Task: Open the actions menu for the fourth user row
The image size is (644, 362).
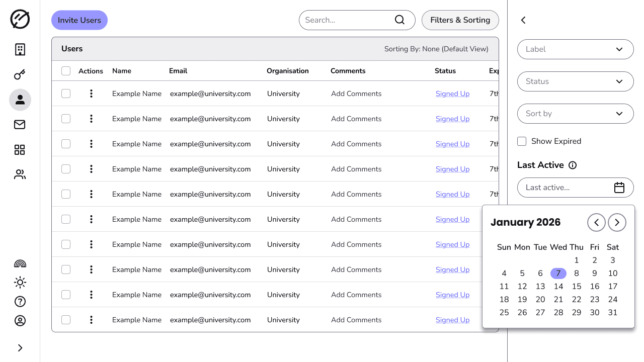Action: pyautogui.click(x=91, y=169)
